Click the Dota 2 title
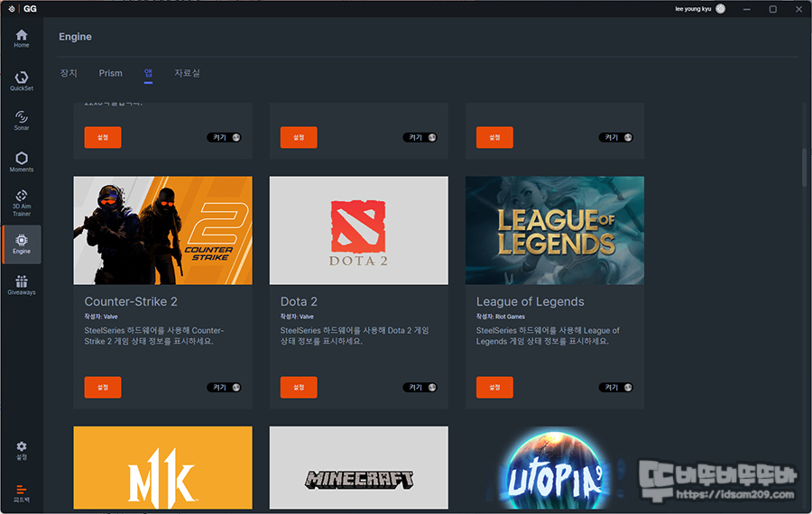The height and width of the screenshot is (514, 812). (299, 301)
